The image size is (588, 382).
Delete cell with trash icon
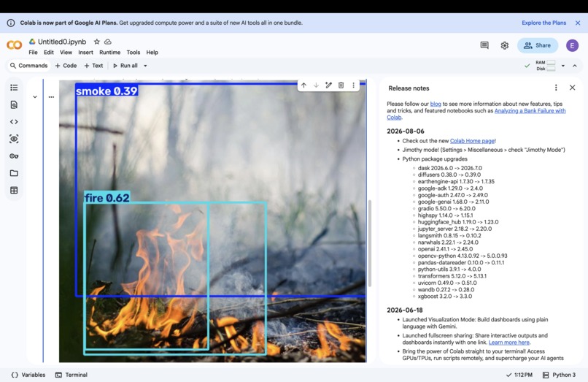[341, 85]
